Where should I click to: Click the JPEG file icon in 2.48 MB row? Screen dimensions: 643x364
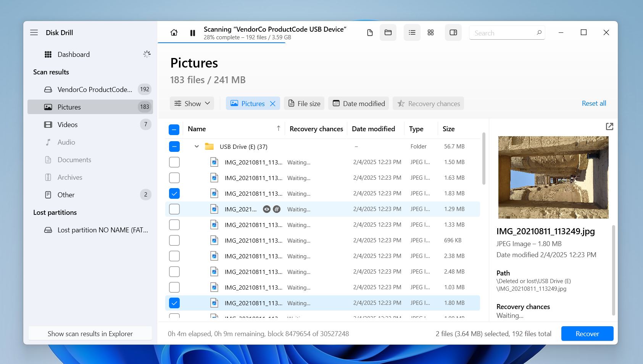coord(214,272)
